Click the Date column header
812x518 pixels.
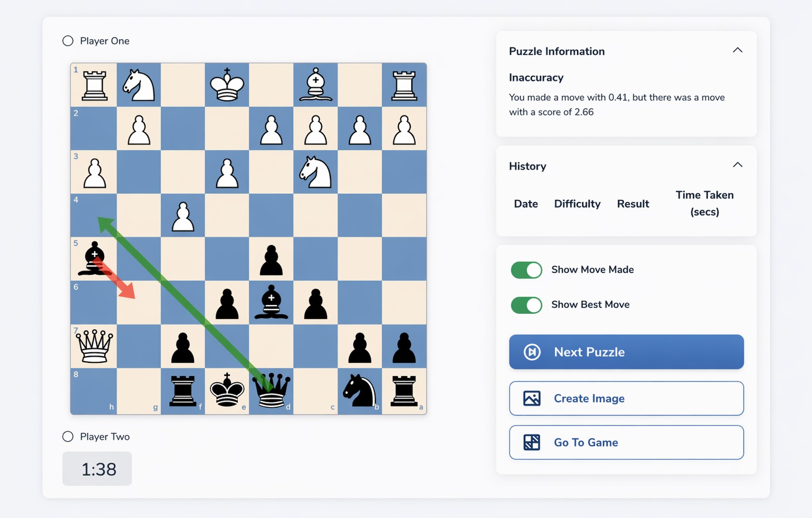click(x=526, y=204)
